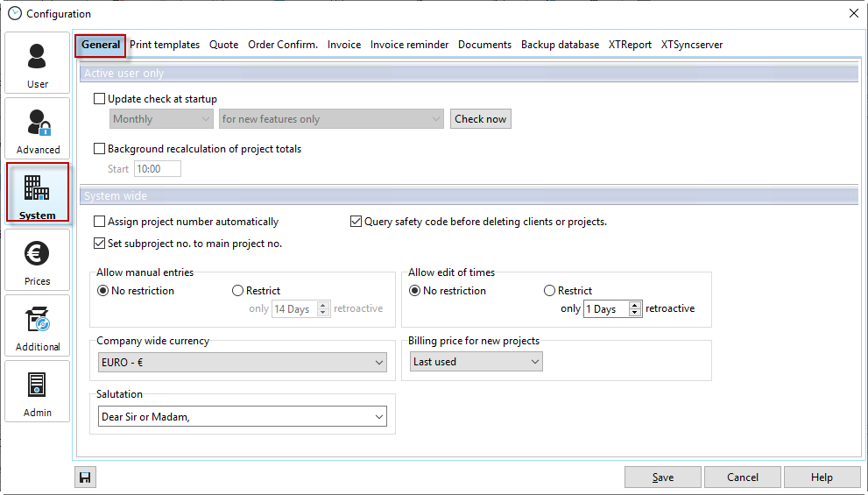Click the floppy disk save icon
This screenshot has height=495, width=868.
[x=85, y=477]
